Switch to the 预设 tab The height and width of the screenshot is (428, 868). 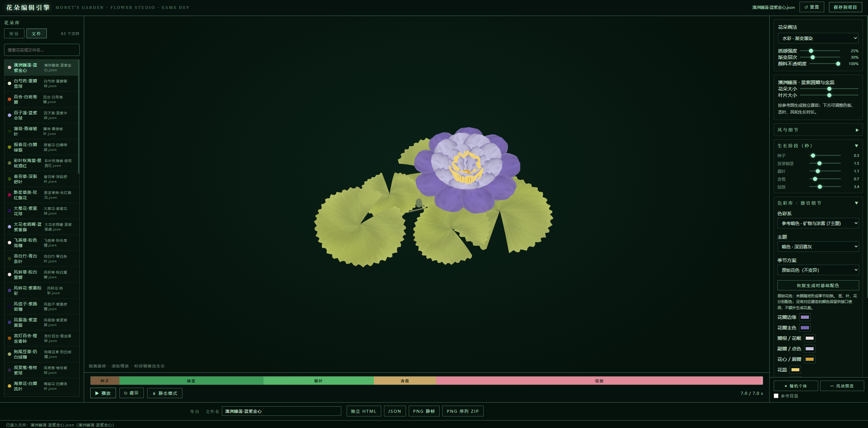click(14, 34)
